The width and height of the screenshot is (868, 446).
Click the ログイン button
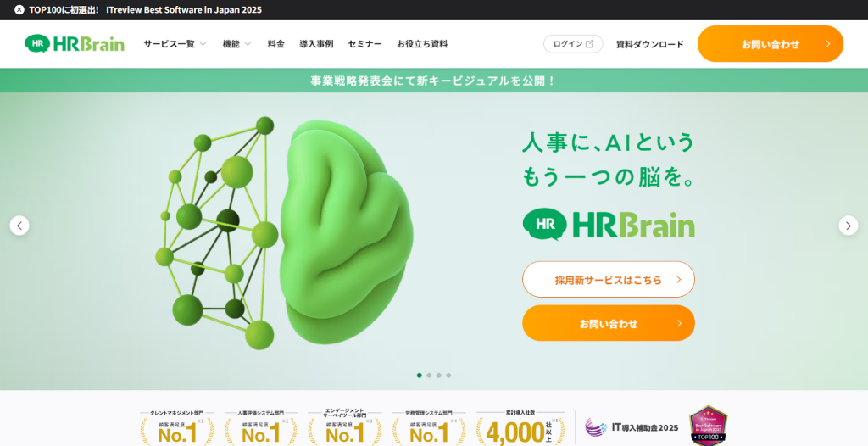(x=573, y=44)
